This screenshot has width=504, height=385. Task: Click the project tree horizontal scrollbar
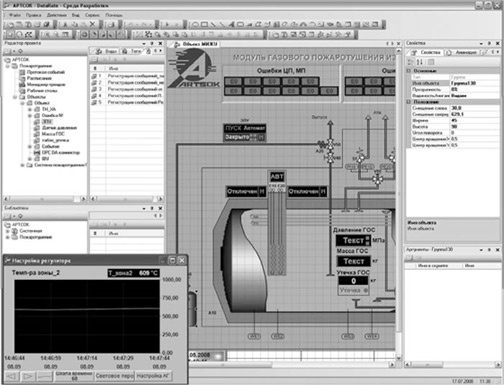44,199
